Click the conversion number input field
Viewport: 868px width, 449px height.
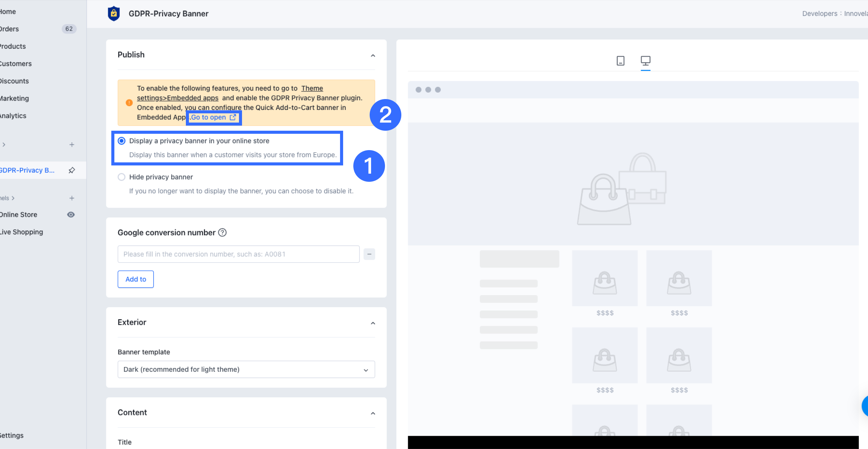pyautogui.click(x=238, y=254)
